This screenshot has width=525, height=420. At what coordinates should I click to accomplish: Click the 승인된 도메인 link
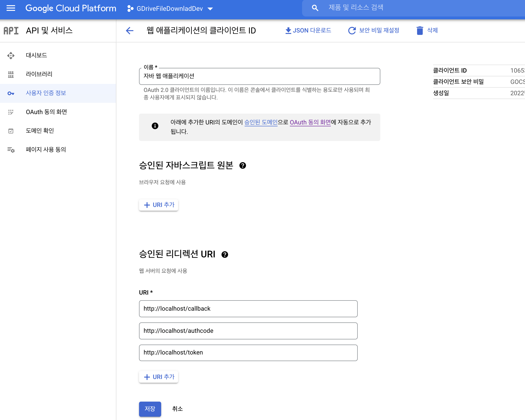[x=261, y=122]
